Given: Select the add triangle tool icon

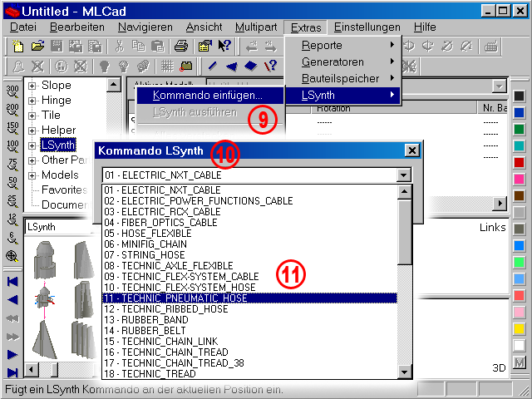Looking at the screenshot, I should [232, 66].
